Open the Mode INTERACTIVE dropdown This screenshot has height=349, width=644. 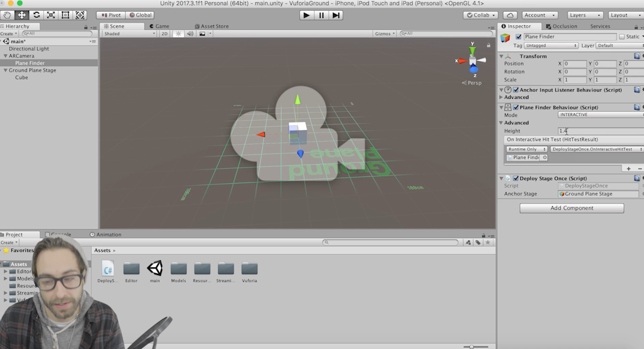(x=601, y=115)
